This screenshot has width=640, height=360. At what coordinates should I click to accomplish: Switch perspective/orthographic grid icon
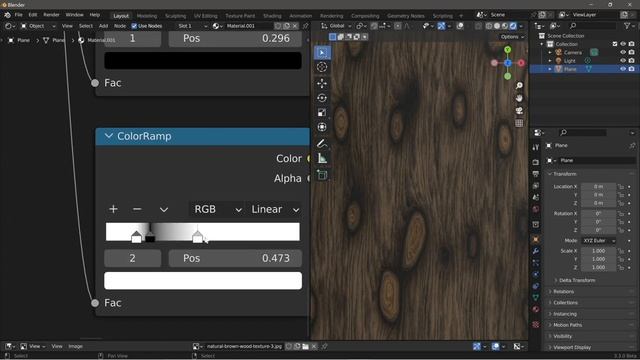[519, 123]
